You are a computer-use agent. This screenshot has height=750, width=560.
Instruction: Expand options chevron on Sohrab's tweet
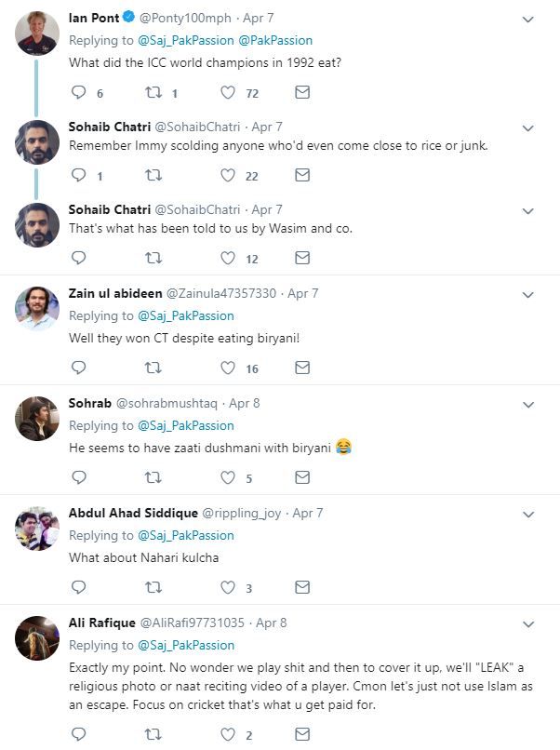pos(527,405)
